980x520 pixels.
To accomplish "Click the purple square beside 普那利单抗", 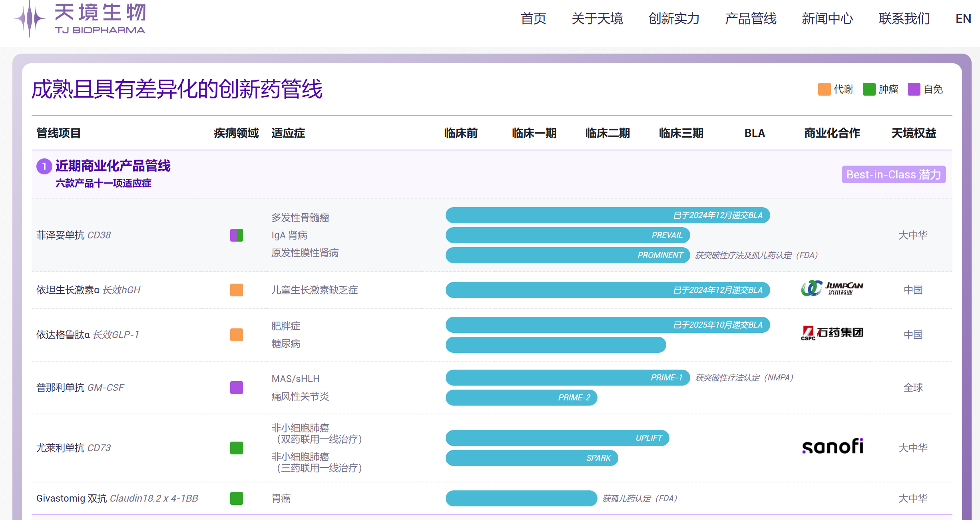I will (237, 388).
